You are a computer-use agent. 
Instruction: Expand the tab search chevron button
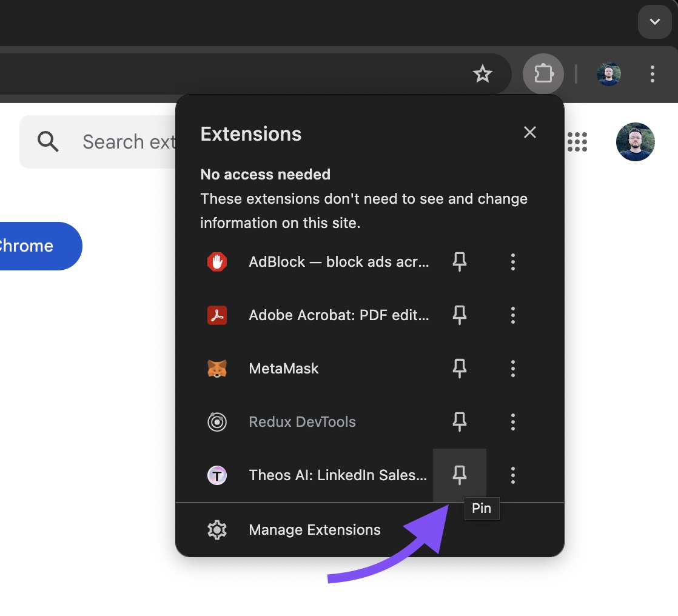click(x=654, y=22)
